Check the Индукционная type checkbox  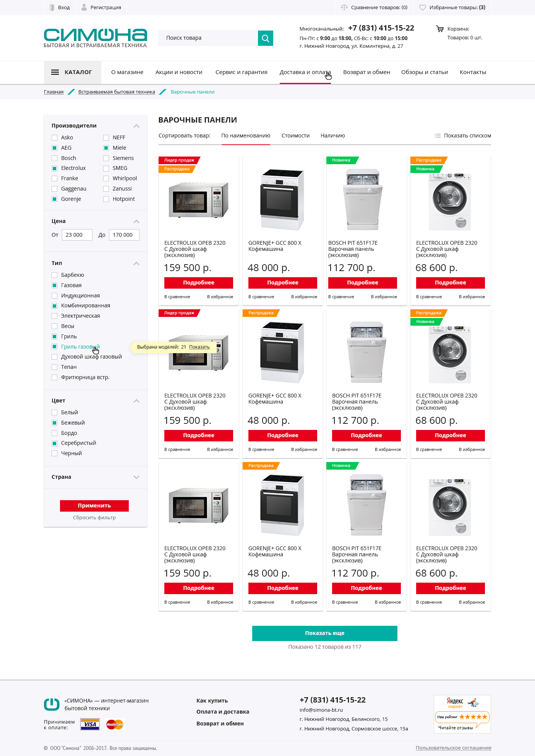[x=54, y=296]
